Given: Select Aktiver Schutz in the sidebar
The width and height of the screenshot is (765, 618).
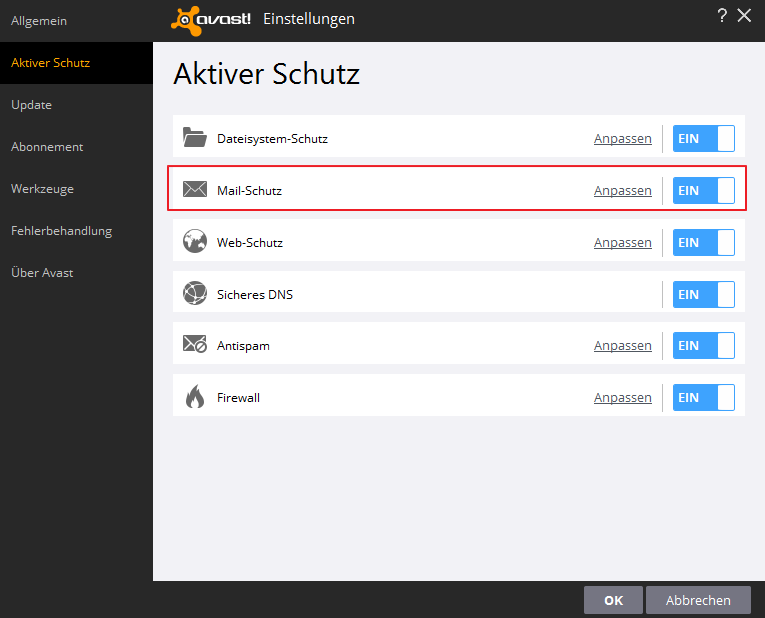Looking at the screenshot, I should [76, 63].
